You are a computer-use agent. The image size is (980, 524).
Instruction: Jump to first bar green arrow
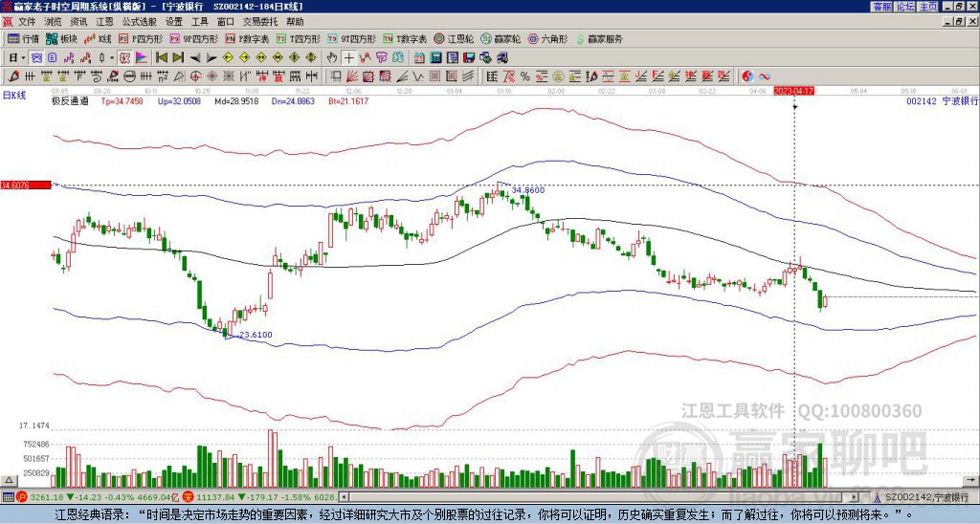[x=161, y=57]
